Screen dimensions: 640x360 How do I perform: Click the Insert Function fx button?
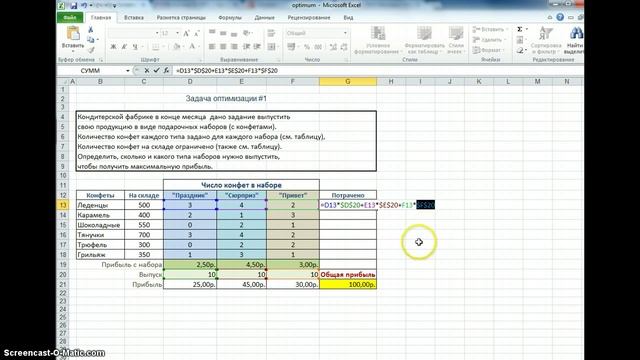[167, 71]
